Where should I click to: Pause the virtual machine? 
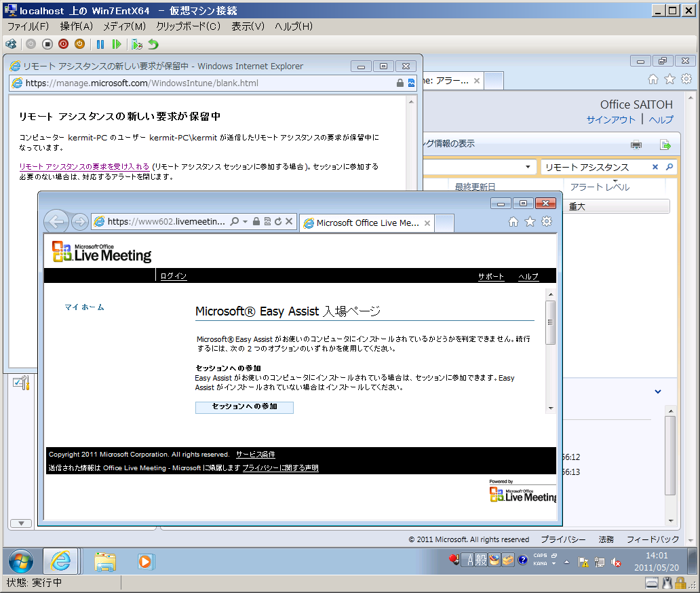(x=100, y=44)
